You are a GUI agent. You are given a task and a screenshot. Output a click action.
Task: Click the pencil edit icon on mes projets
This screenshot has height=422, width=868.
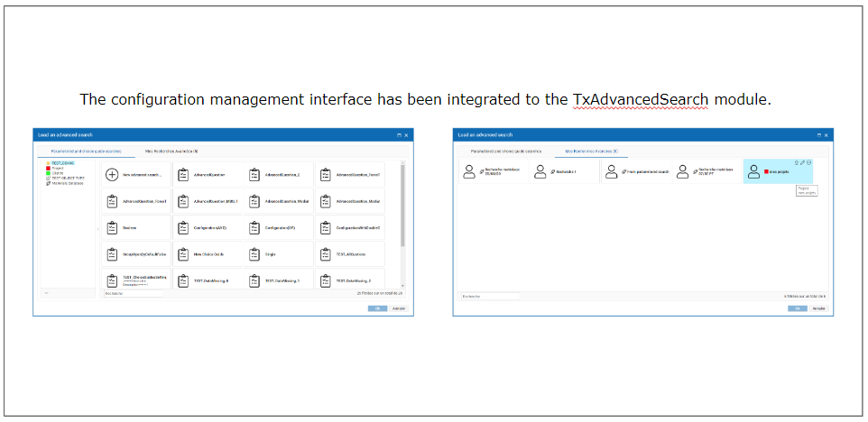(803, 162)
